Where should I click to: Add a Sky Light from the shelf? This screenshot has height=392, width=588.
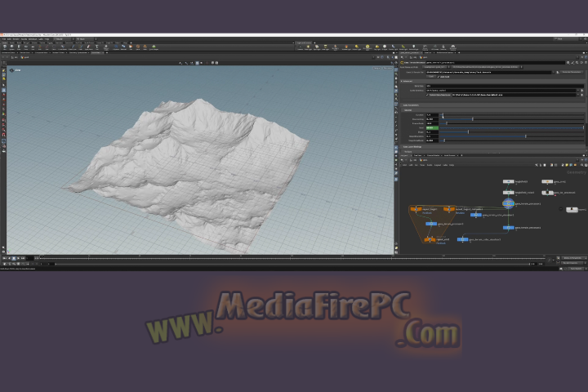click(x=376, y=47)
